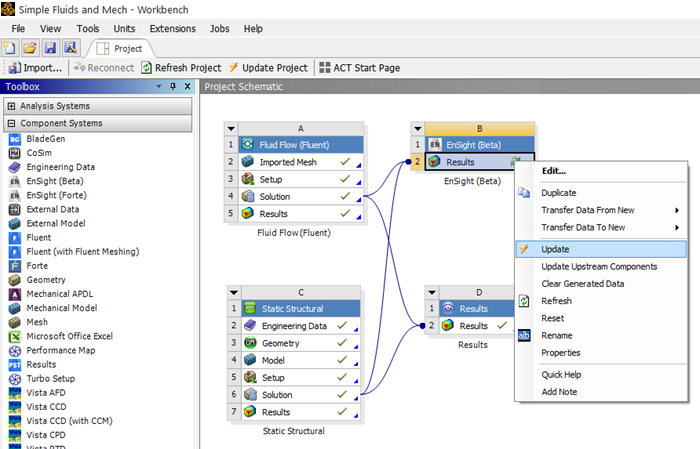Open system C dropdown arrow

[234, 293]
